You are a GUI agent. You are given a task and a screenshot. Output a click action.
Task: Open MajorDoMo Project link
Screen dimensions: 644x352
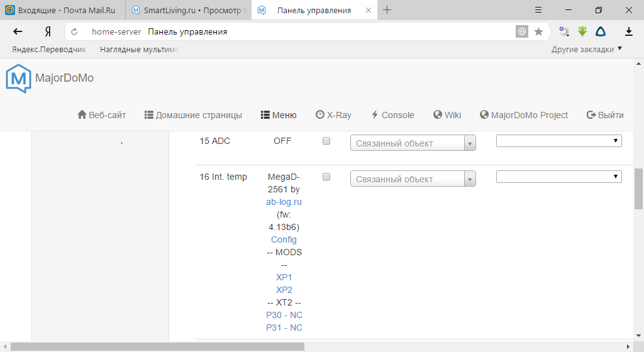[x=524, y=115]
